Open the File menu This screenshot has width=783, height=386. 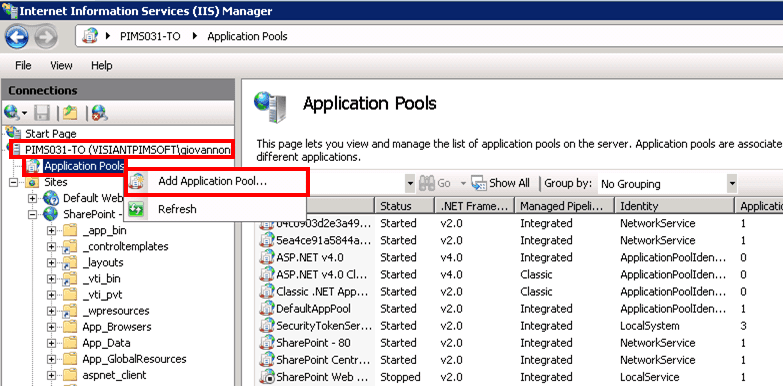coord(23,65)
